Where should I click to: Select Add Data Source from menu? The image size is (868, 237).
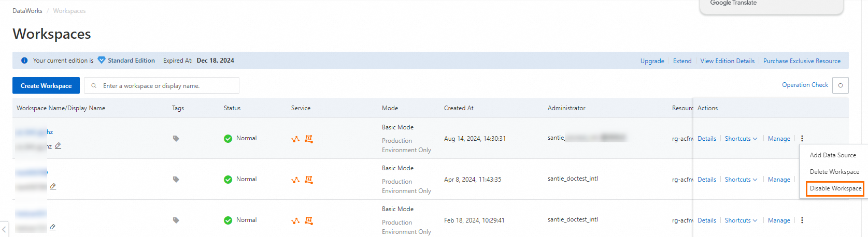(x=833, y=155)
